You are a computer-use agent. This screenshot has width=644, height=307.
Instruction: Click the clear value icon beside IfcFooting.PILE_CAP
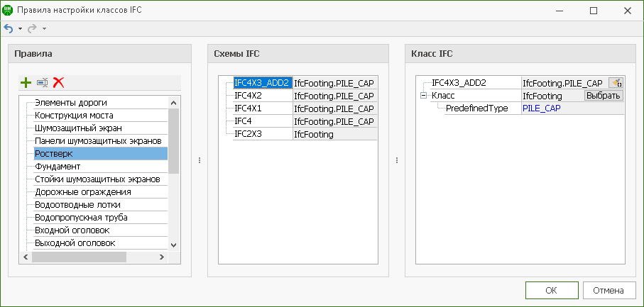(616, 83)
